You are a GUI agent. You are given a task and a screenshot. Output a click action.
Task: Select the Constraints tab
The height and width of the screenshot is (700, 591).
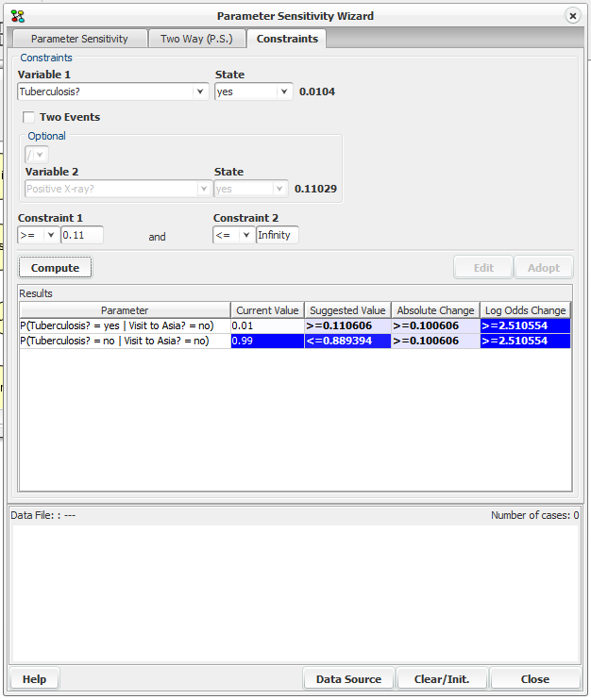click(287, 39)
